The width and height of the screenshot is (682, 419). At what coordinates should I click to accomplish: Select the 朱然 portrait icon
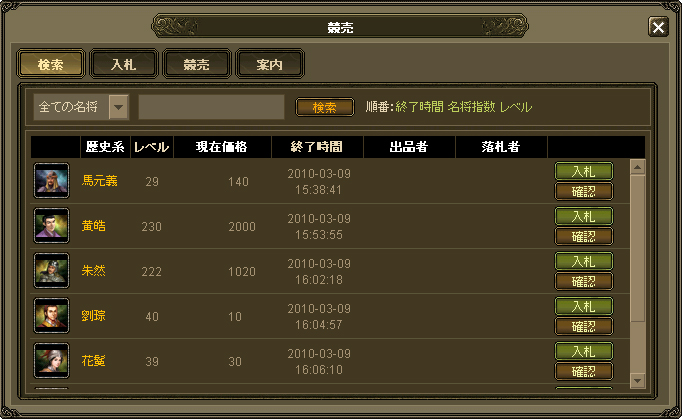tap(51, 271)
